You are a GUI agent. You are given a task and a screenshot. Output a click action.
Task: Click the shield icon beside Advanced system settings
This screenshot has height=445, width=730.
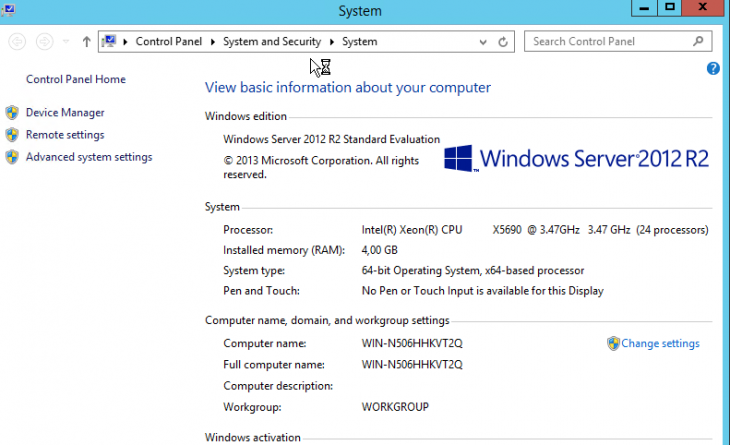tap(12, 157)
